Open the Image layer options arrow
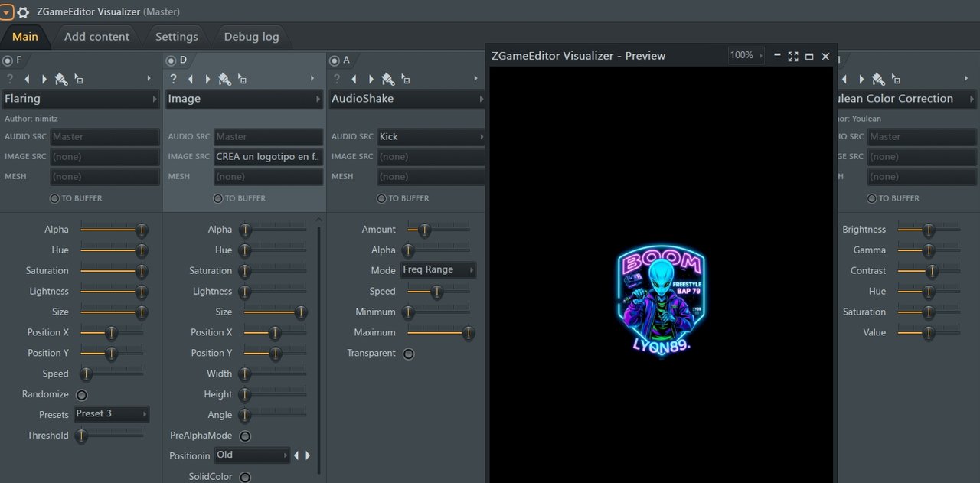Screen dimensions: 980x483 [312, 79]
